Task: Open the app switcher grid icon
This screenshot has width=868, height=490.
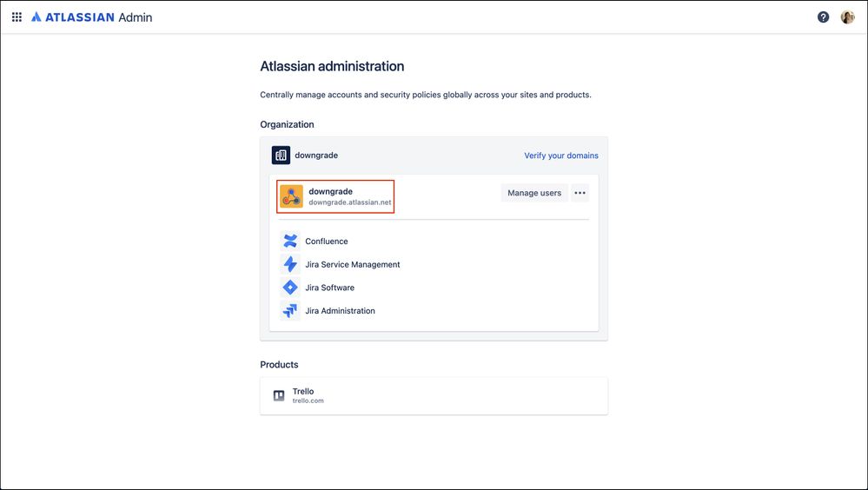Action: (x=17, y=17)
